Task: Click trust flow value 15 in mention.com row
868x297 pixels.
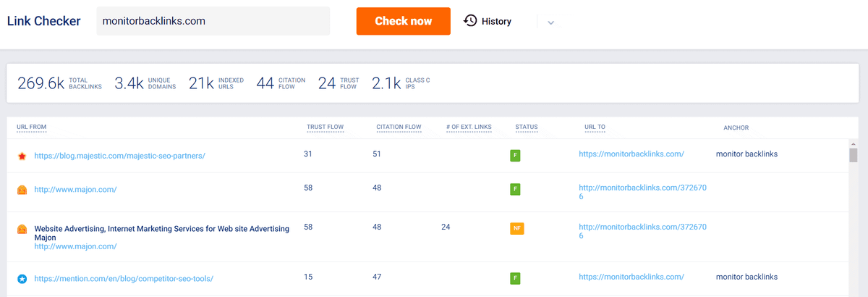Action: 308,277
